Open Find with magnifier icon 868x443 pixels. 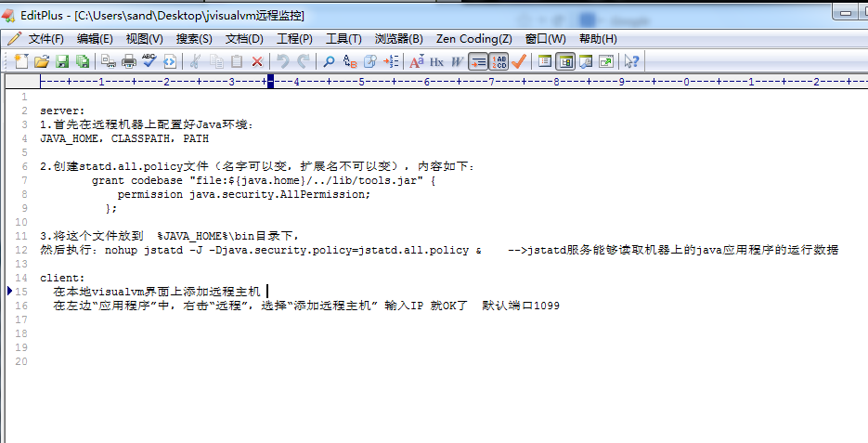pyautogui.click(x=329, y=61)
